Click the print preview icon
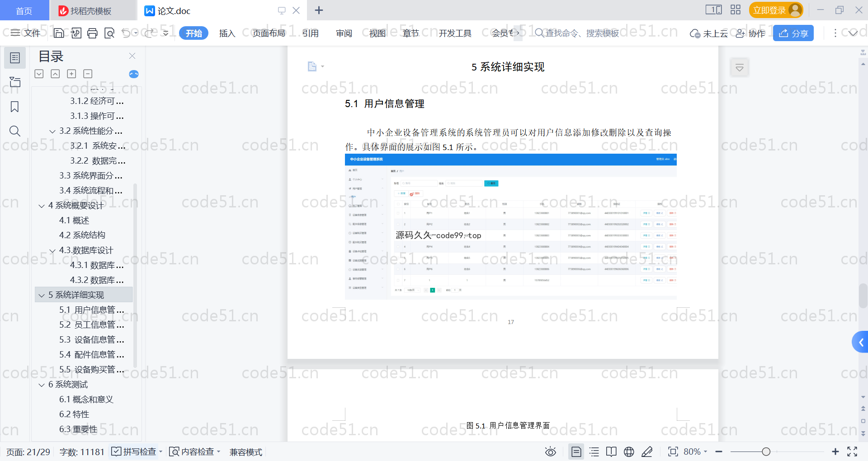Viewport: 868px width, 461px height. [109, 33]
